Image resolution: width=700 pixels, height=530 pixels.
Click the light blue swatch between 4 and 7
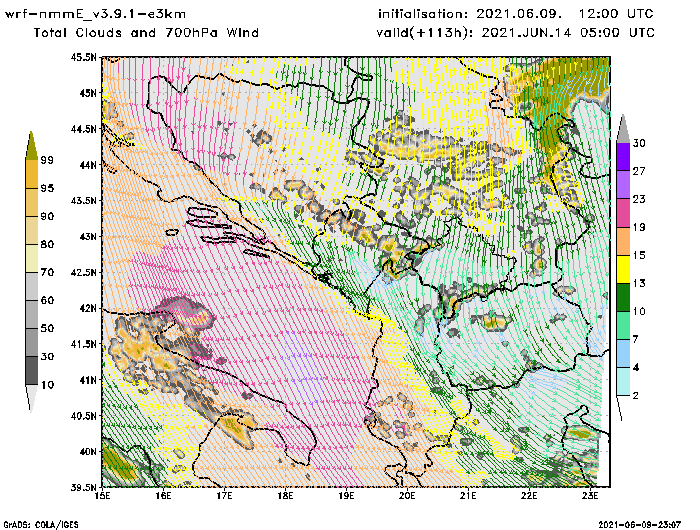(623, 354)
